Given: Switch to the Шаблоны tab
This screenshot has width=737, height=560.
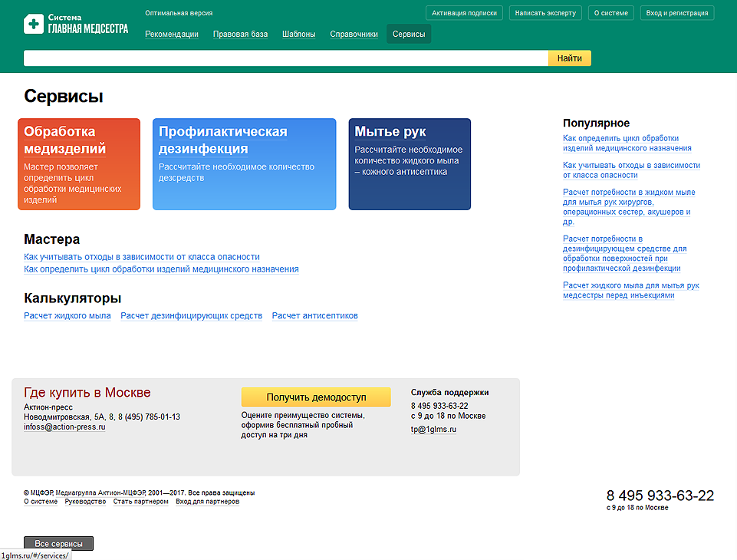Looking at the screenshot, I should pyautogui.click(x=298, y=35).
